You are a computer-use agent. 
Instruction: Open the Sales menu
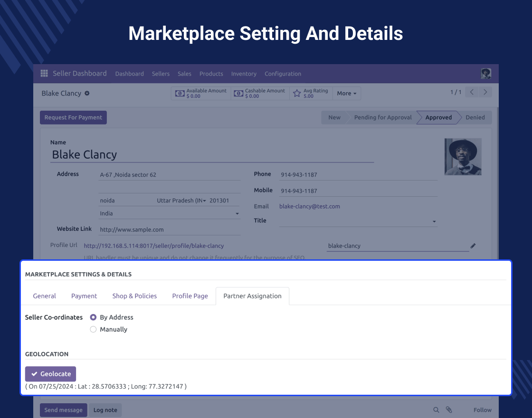pos(184,74)
